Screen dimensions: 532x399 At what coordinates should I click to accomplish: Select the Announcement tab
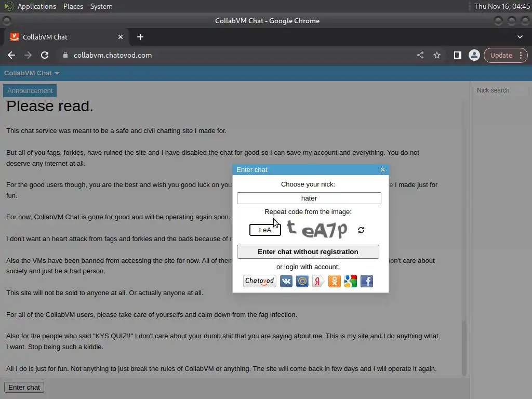click(x=30, y=90)
